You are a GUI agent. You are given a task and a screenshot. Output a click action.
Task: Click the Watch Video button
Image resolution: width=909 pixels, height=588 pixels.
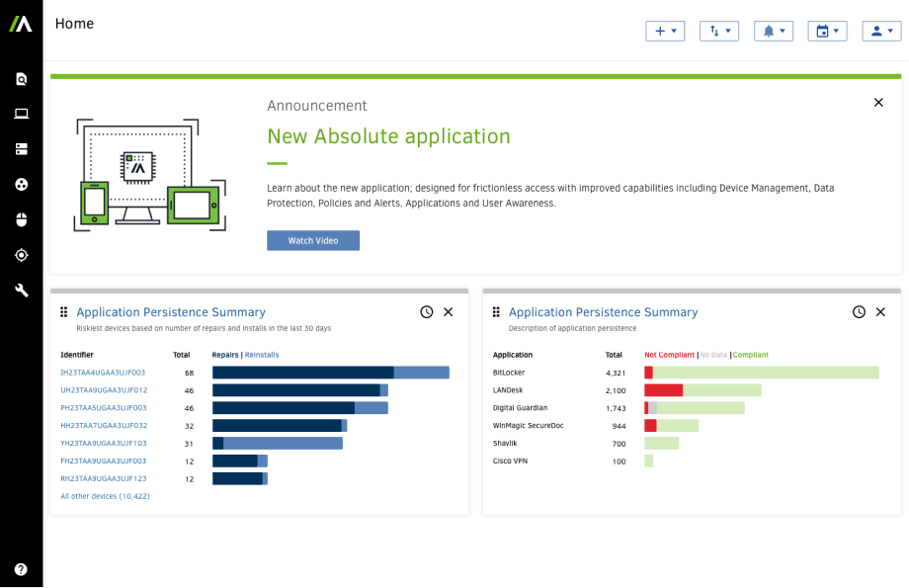pos(313,241)
